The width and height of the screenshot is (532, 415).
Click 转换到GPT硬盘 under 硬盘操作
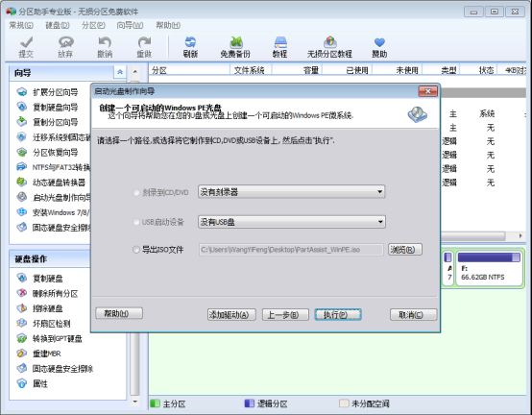point(50,339)
